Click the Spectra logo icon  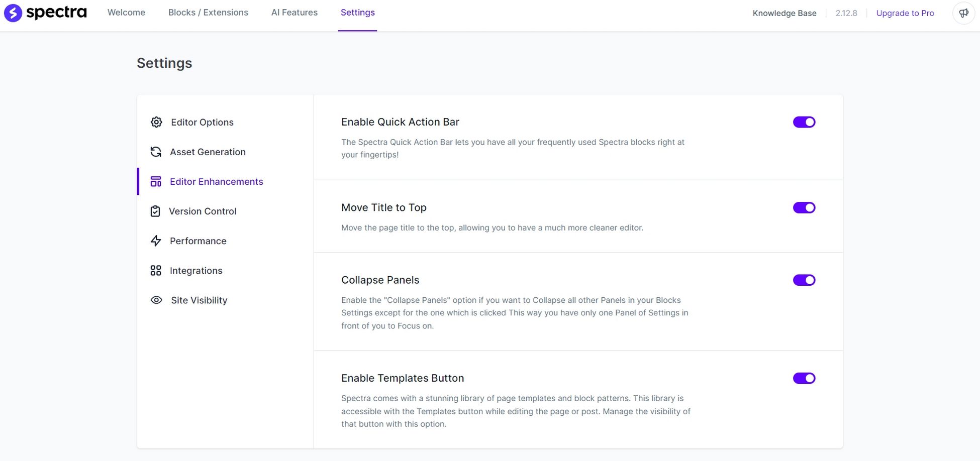tap(13, 13)
